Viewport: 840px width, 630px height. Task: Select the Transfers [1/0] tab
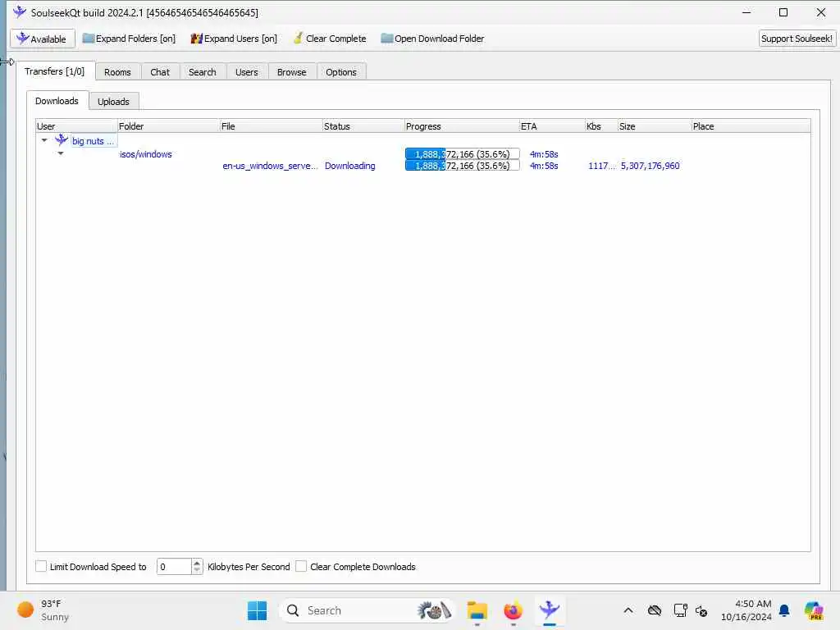point(55,71)
